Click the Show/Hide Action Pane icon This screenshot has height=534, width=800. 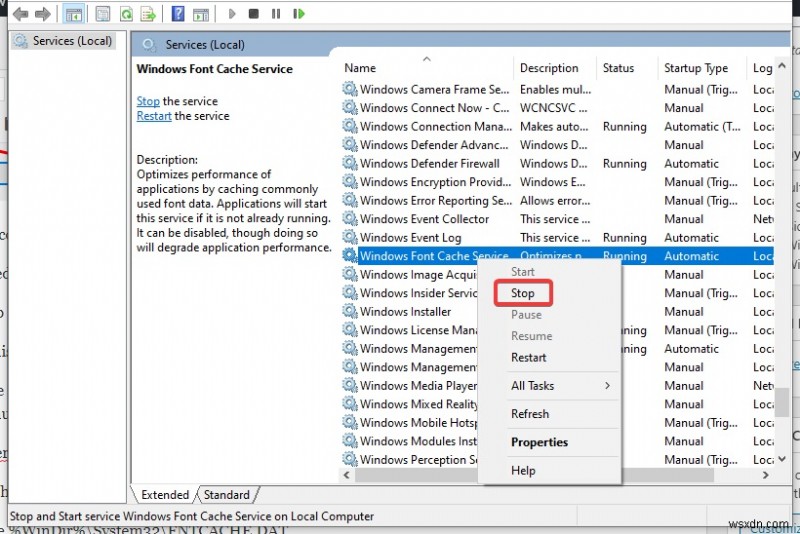tap(201, 14)
